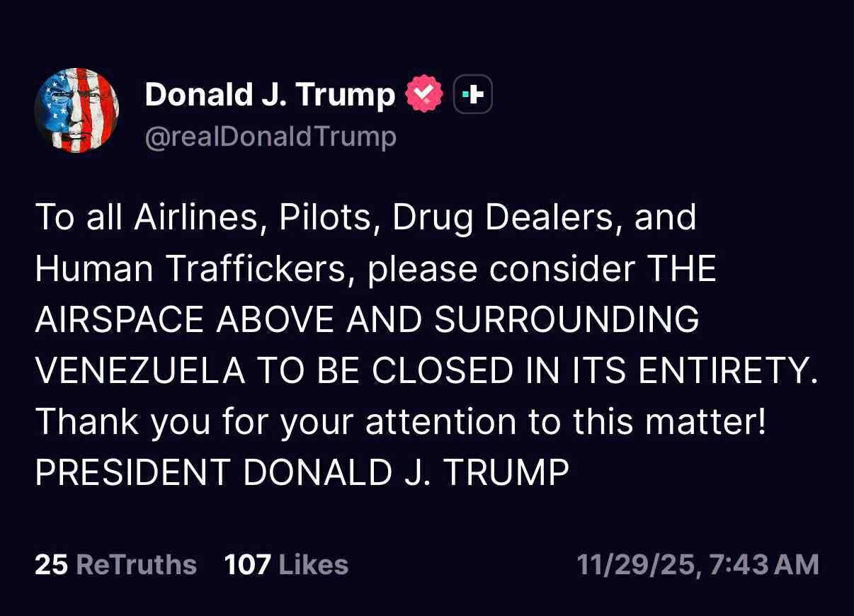
Task: Click the plus badge beside the name
Action: [x=472, y=95]
